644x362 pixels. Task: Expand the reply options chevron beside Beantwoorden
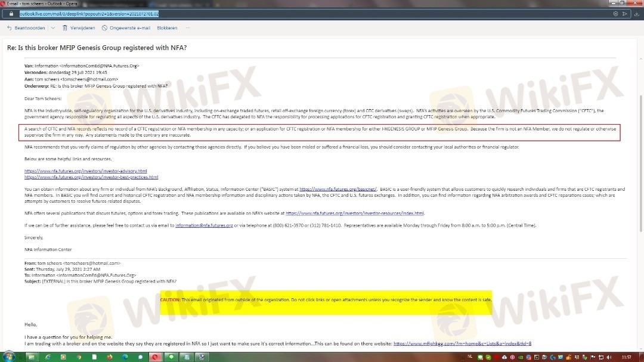[x=53, y=28]
